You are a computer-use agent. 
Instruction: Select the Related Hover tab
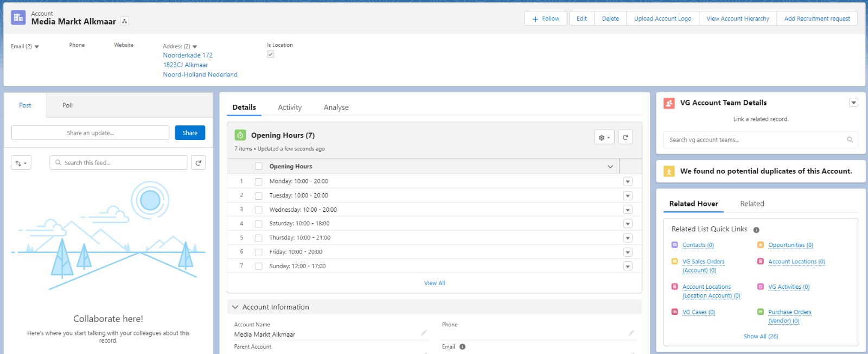[x=694, y=204]
